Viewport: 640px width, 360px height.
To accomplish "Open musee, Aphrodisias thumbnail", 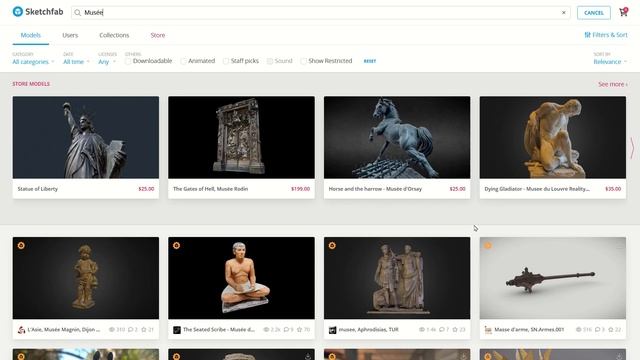I will tap(397, 278).
